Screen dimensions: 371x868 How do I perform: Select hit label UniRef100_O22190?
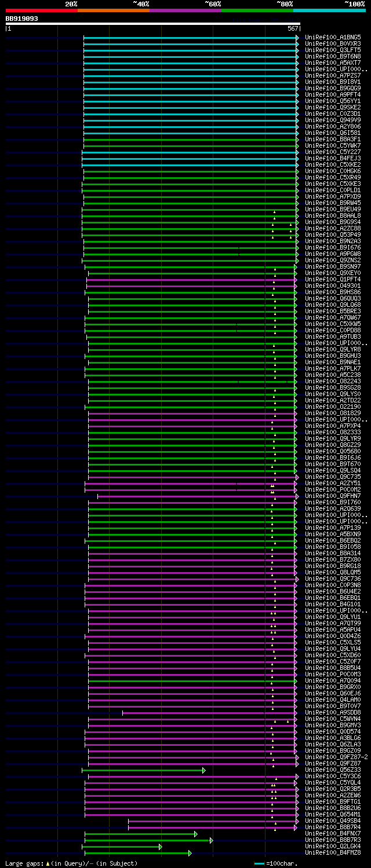[333, 406]
